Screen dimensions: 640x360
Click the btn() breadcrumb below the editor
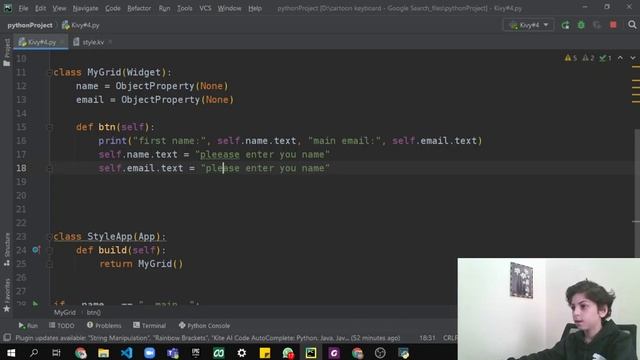[93, 313]
